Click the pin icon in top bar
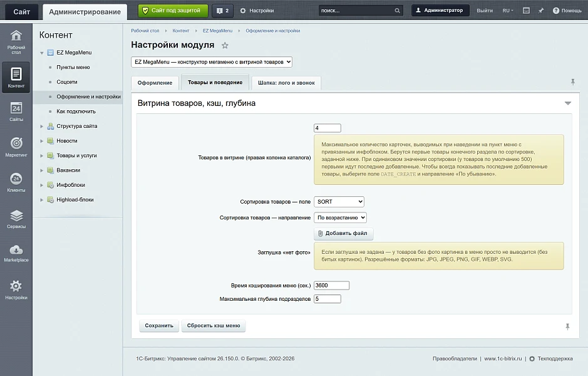 click(x=541, y=11)
